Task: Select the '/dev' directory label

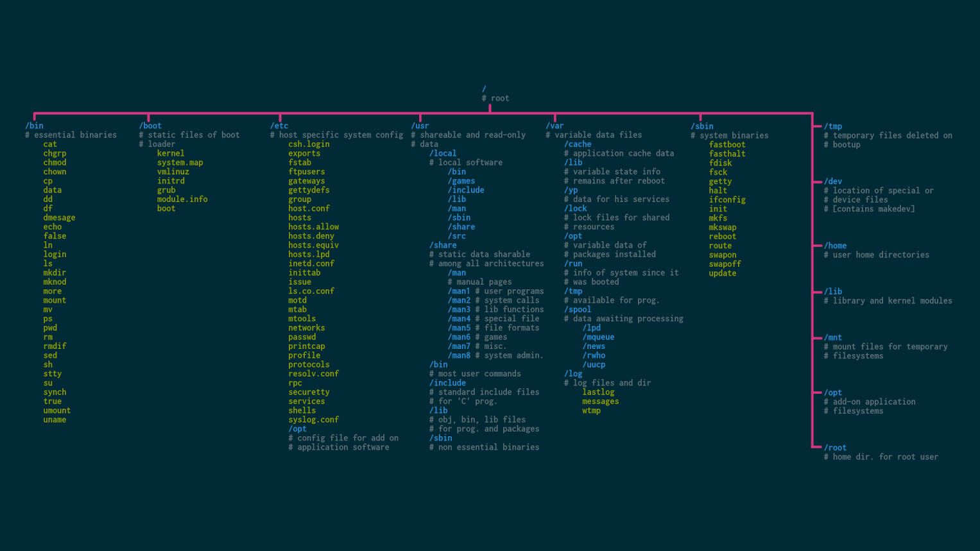Action: 833,182
